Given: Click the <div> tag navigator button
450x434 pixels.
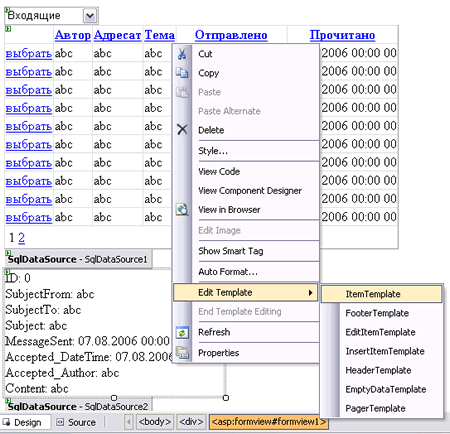Looking at the screenshot, I should point(191,422).
